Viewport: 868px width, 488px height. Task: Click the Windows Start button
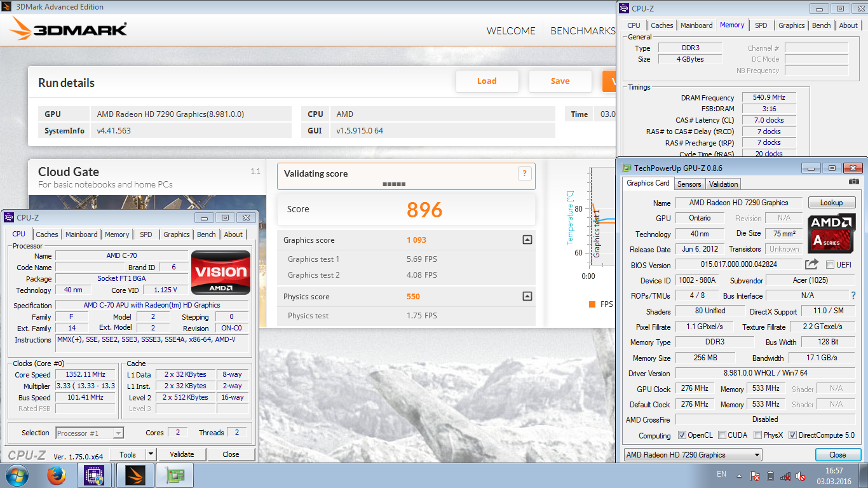pos(17,476)
